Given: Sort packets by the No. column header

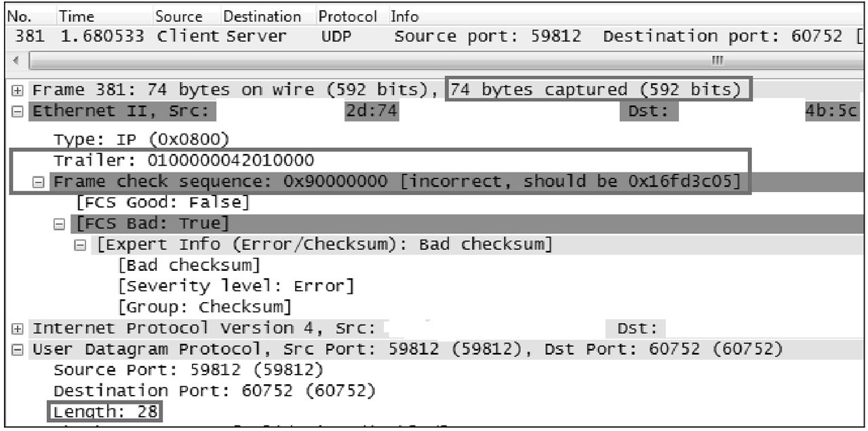Looking at the screenshot, I should [x=26, y=16].
